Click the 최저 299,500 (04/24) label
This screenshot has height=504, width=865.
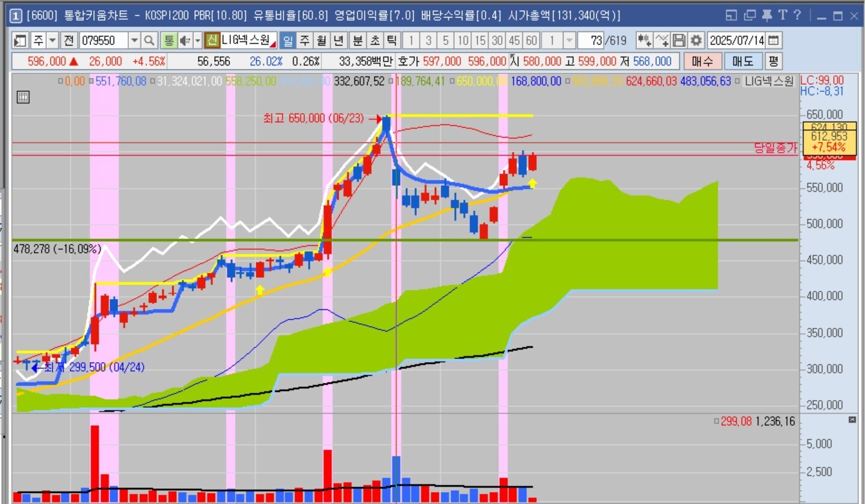(x=94, y=367)
